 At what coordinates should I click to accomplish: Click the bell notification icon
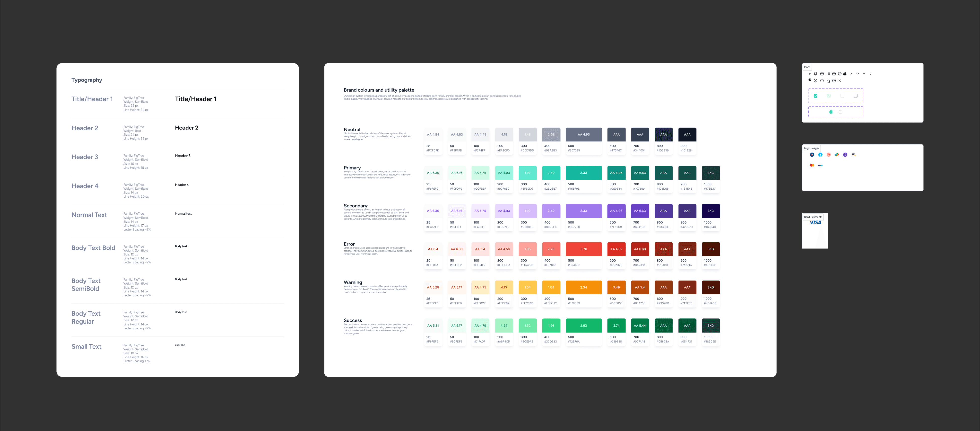816,74
